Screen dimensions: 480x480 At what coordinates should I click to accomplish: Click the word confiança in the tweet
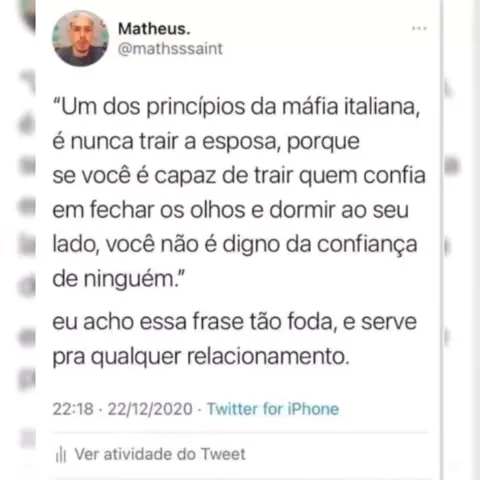click(x=367, y=245)
